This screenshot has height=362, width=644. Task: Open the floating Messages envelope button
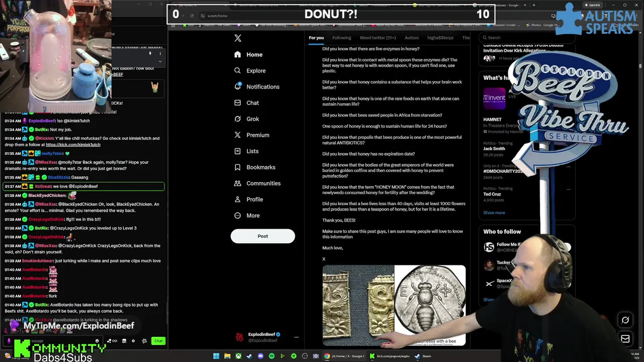click(x=625, y=339)
